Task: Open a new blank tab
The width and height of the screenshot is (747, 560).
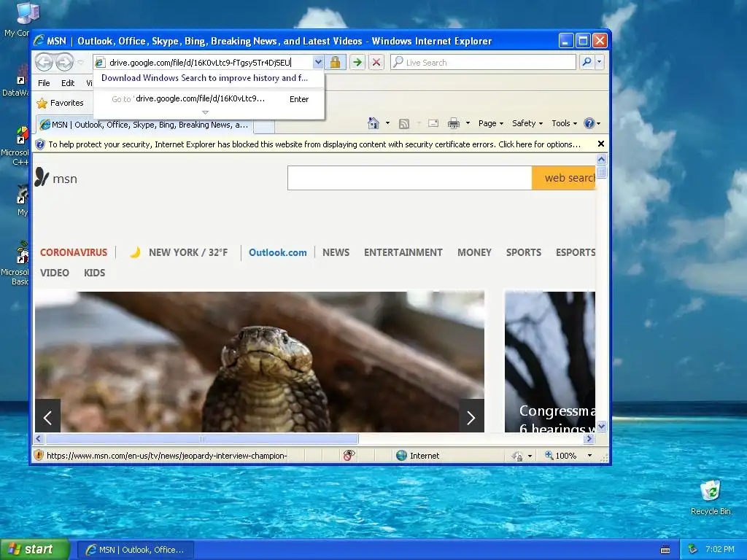Action: click(264, 125)
